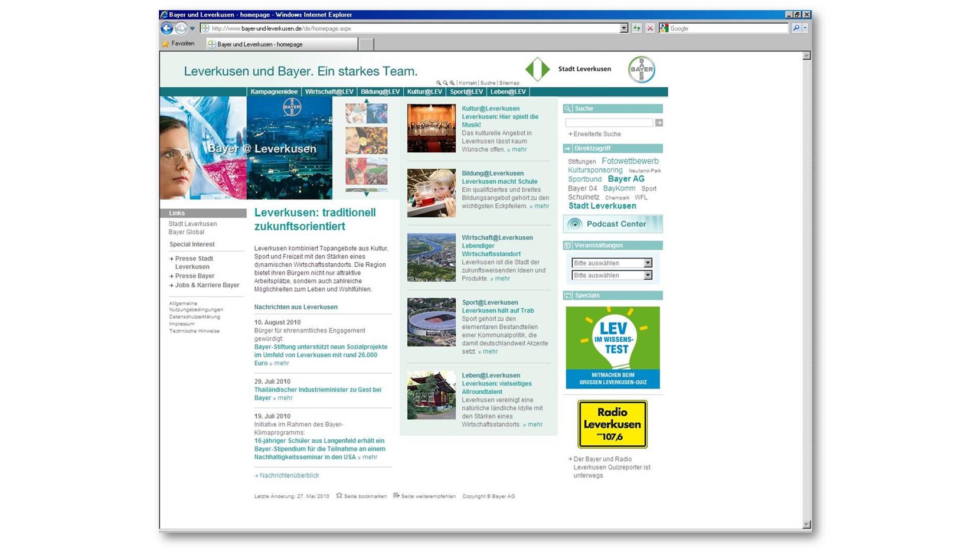Click the stadium aerial image for Sport@Leverkusen
This screenshot has height=552, width=980.
[432, 322]
